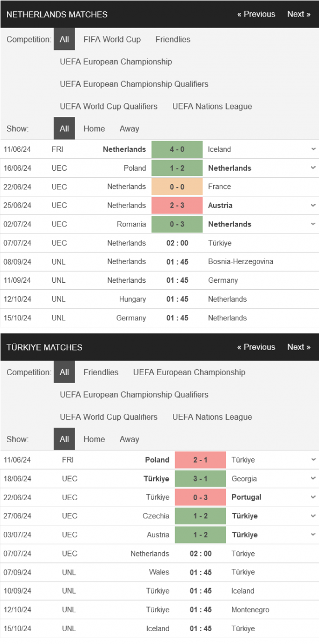Show only Away matches for Türkiye
Screen dimensions: 319x644
[x=129, y=439]
